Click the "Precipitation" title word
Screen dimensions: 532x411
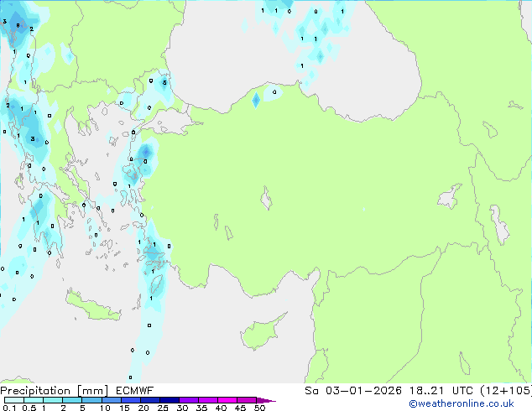(x=35, y=391)
